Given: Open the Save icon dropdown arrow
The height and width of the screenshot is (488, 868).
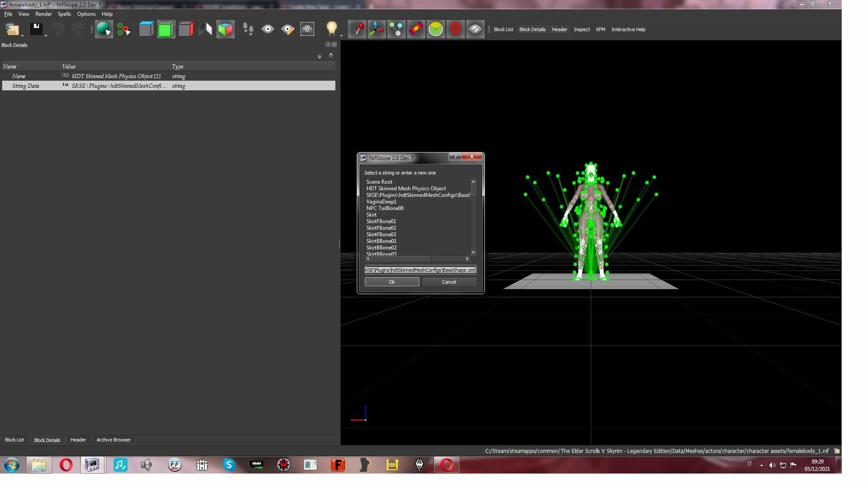Looking at the screenshot, I should pyautogui.click(x=46, y=35).
